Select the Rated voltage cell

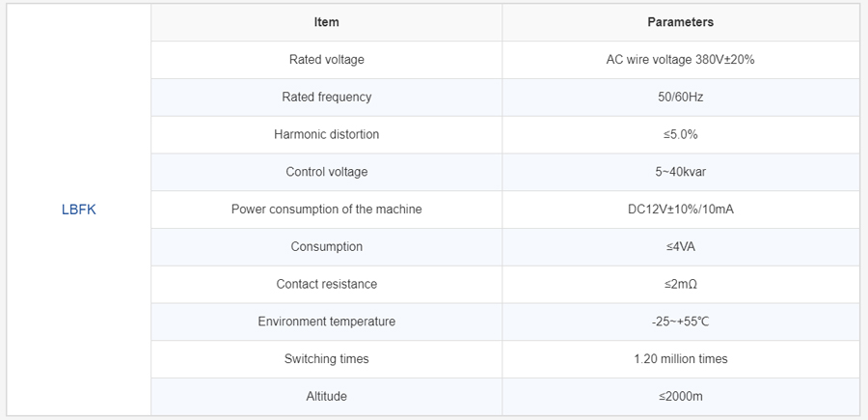(326, 60)
